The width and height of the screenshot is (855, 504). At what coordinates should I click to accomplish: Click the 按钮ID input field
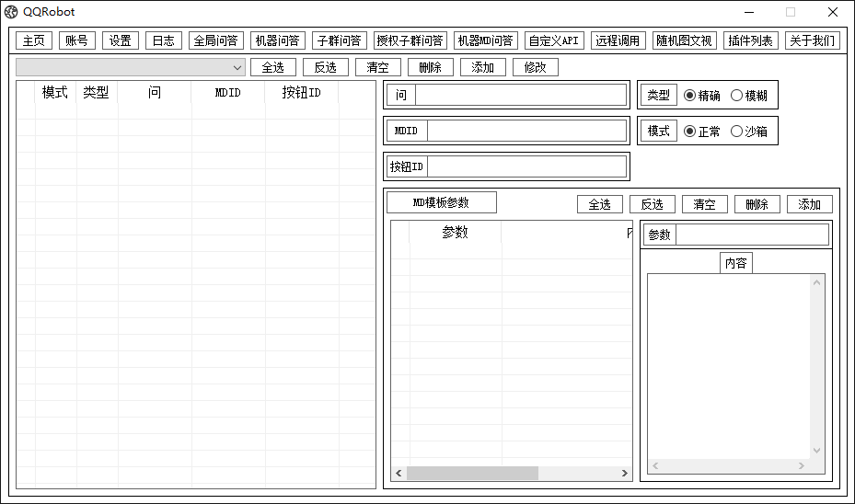point(526,166)
